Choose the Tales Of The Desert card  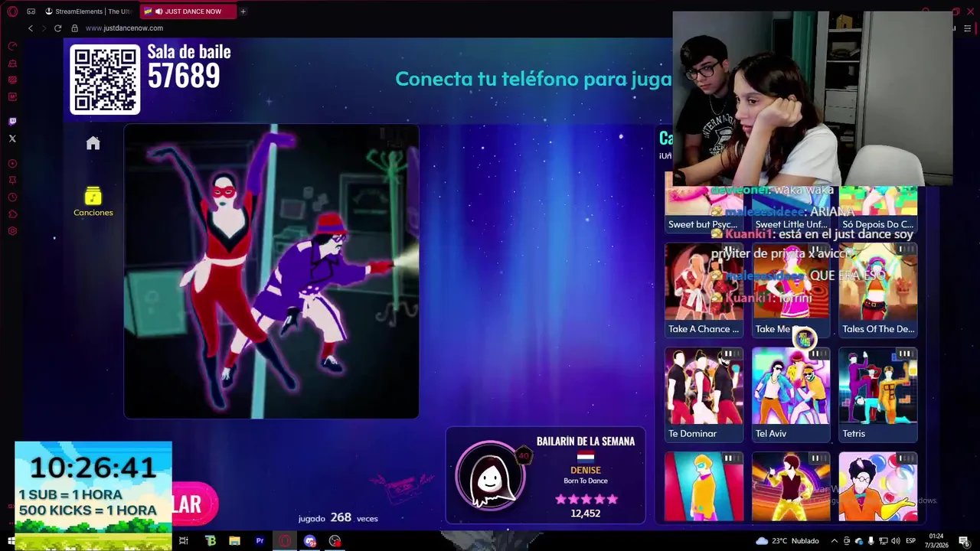(878, 290)
